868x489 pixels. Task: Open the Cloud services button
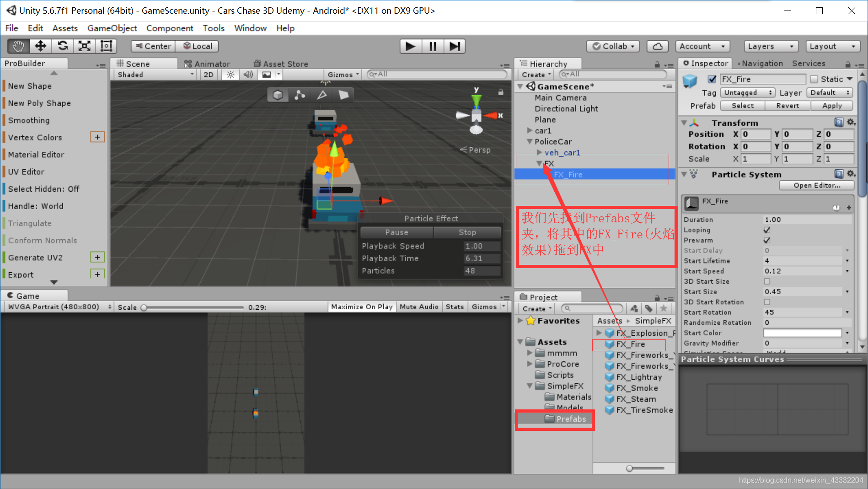657,46
